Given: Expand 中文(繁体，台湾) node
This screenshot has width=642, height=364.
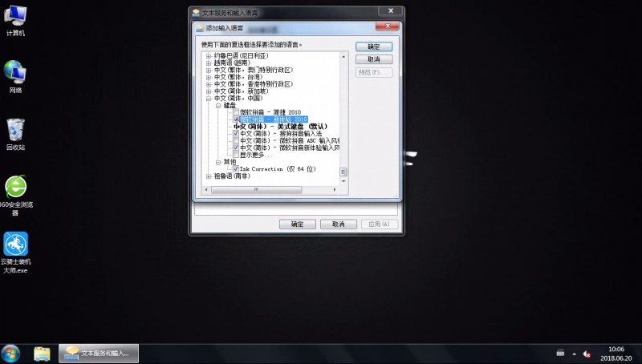Looking at the screenshot, I should point(209,77).
